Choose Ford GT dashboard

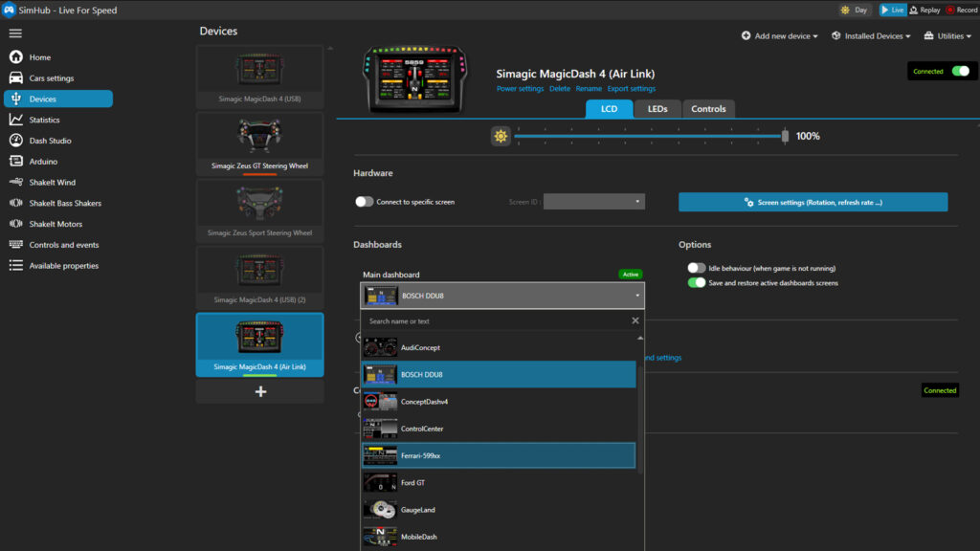pos(499,482)
